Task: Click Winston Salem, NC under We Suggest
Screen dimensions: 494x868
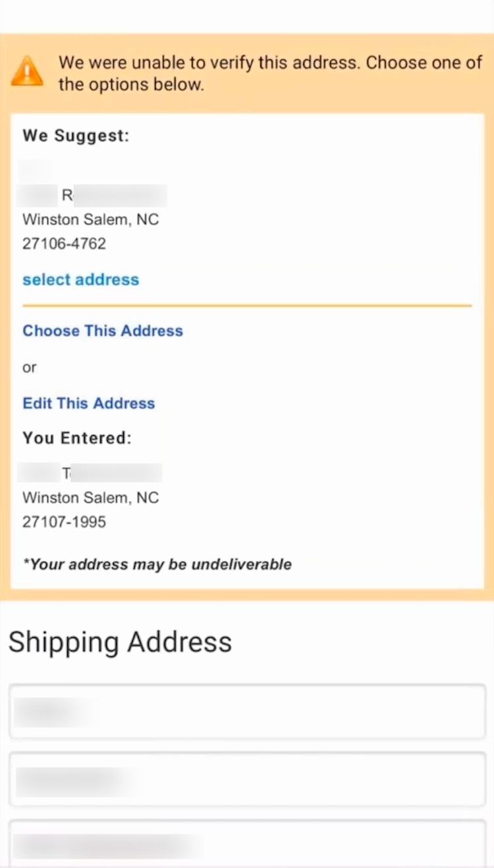Action: pyautogui.click(x=91, y=219)
